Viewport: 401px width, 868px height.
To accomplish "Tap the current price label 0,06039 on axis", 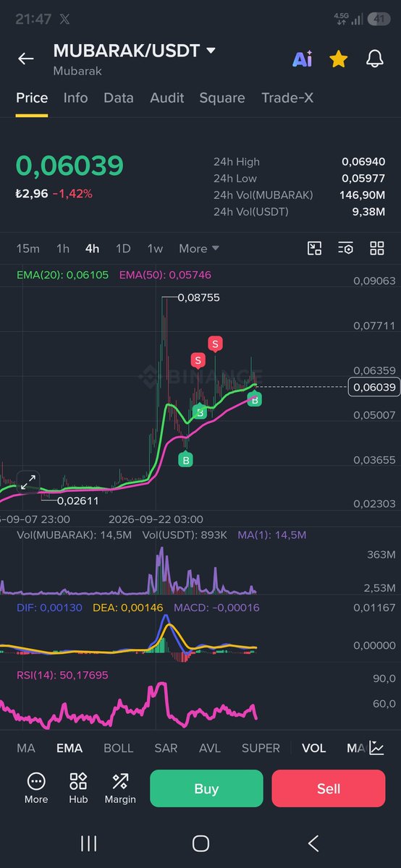I will coord(373,387).
